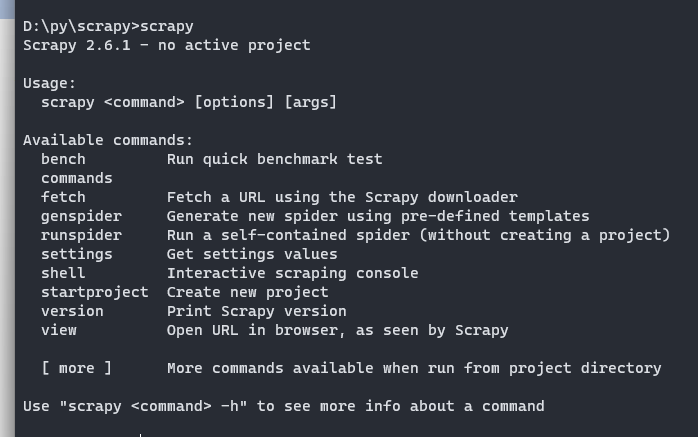Click the "Scrapy 2.6.1 - no active project" line

click(166, 45)
